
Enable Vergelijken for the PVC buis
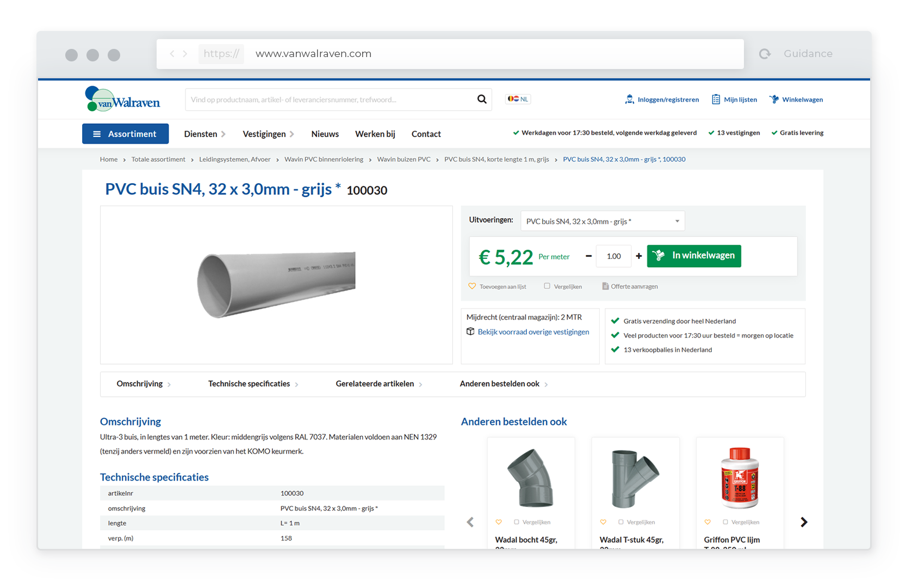tap(547, 285)
